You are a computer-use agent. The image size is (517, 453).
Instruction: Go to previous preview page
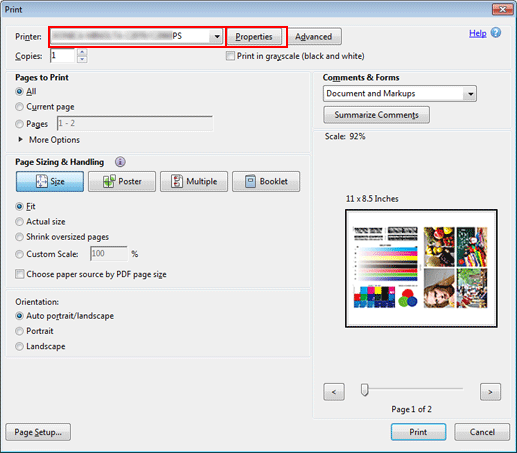[334, 392]
